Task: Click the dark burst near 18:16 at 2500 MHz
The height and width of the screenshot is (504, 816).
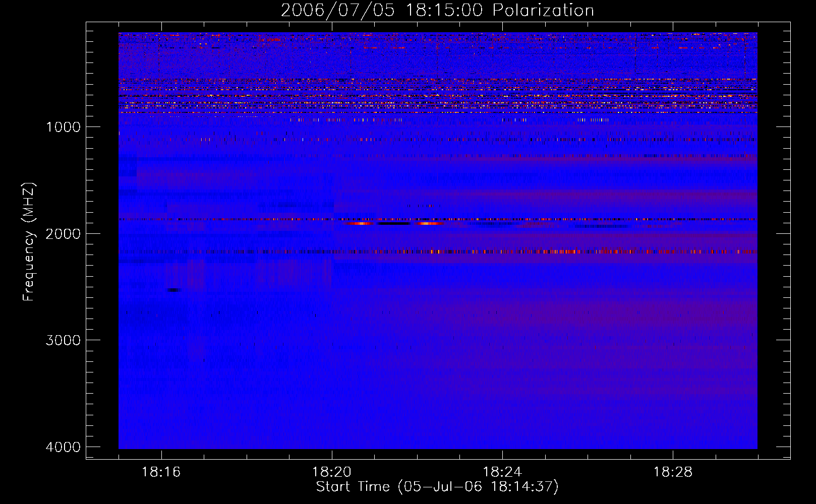Action: (174, 290)
